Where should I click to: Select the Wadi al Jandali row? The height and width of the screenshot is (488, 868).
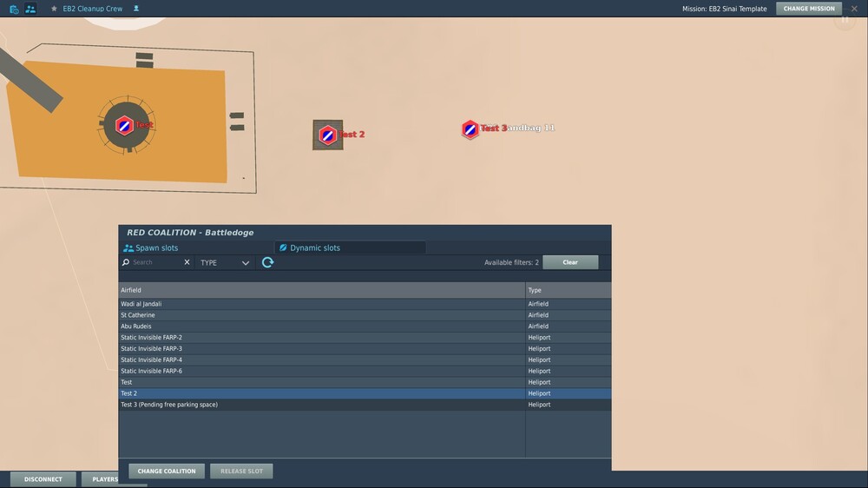click(365, 304)
